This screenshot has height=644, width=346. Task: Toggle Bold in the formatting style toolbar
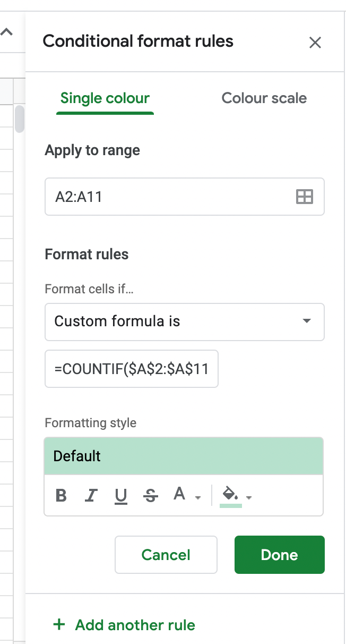[x=61, y=496]
